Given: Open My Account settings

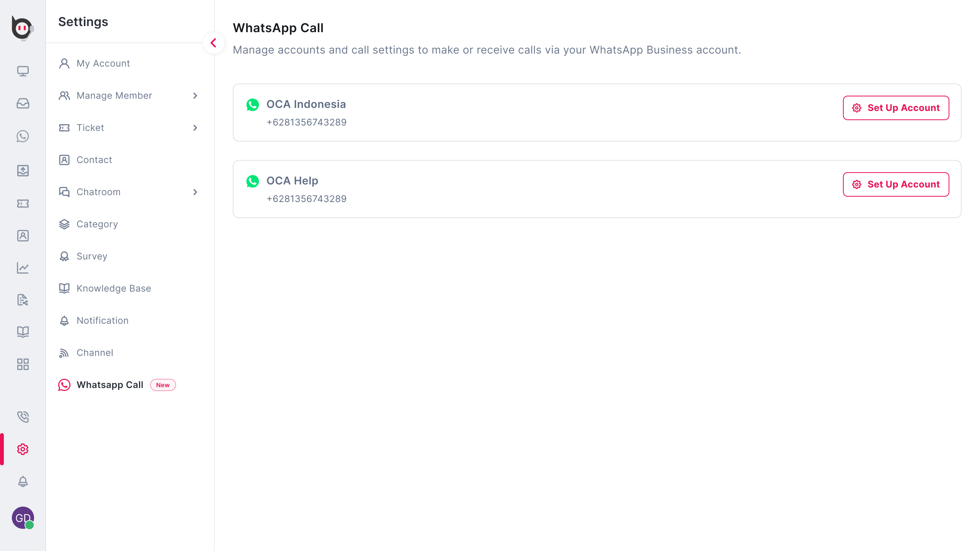Looking at the screenshot, I should [x=103, y=64].
